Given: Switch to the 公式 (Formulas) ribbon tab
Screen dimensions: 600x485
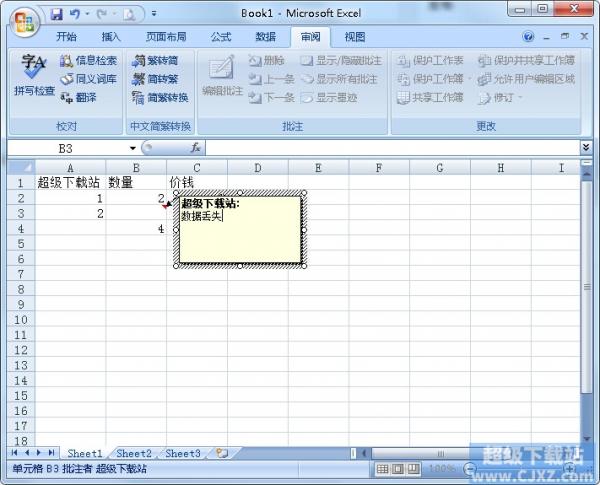Looking at the screenshot, I should (x=221, y=37).
